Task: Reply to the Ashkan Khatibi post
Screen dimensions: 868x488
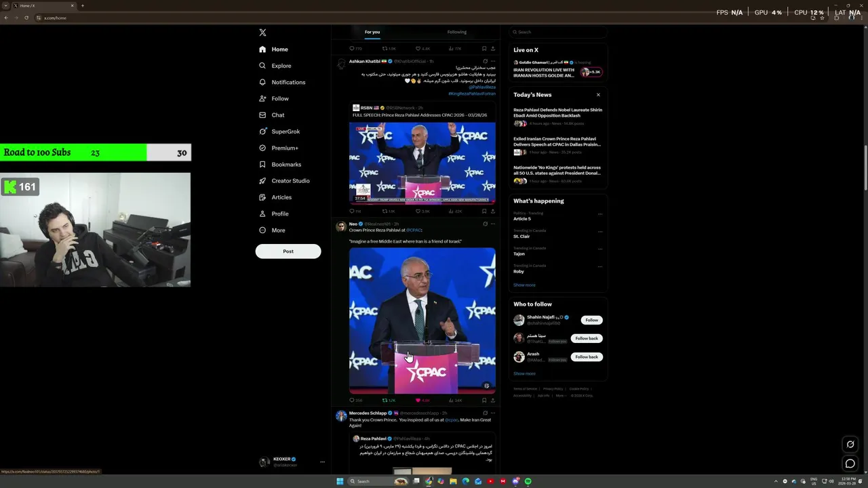Action: tap(351, 211)
